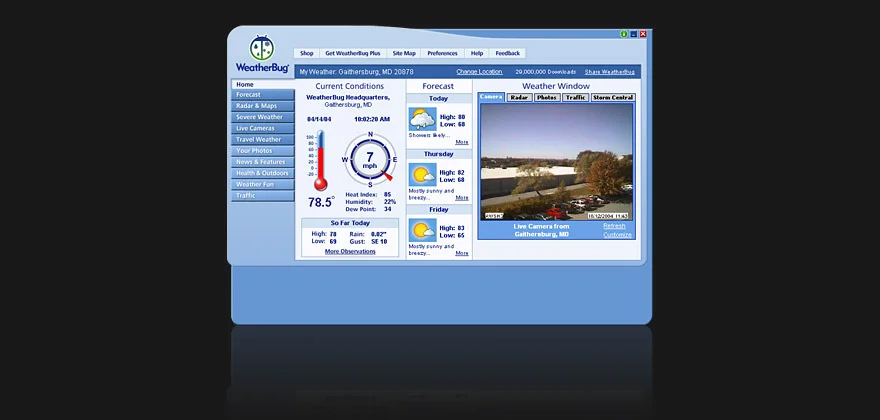Open the Feedback menu item
880x420 pixels.
(508, 53)
